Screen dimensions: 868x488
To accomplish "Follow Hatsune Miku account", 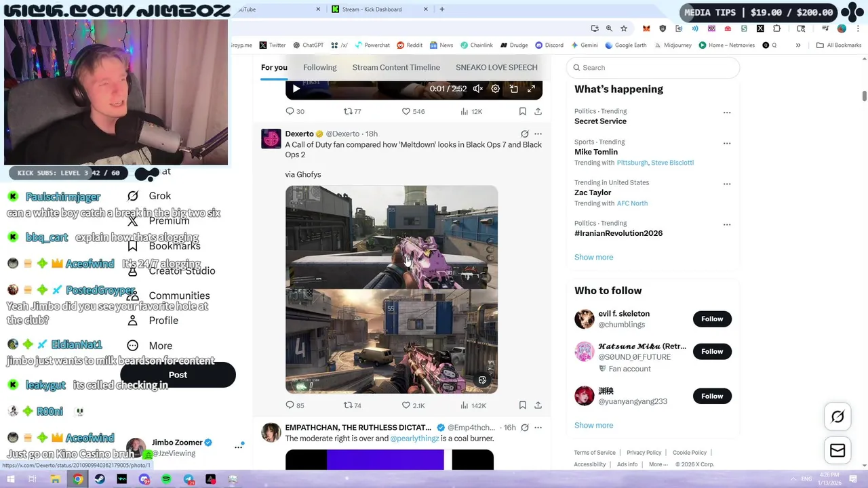I will [x=712, y=351].
